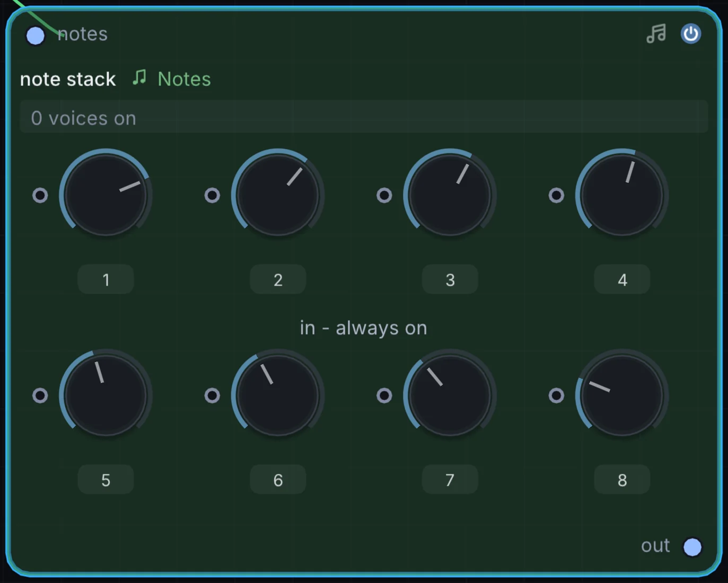Image resolution: width=728 pixels, height=583 pixels.
Task: Click the modulation port beside knob 6
Action: (212, 395)
